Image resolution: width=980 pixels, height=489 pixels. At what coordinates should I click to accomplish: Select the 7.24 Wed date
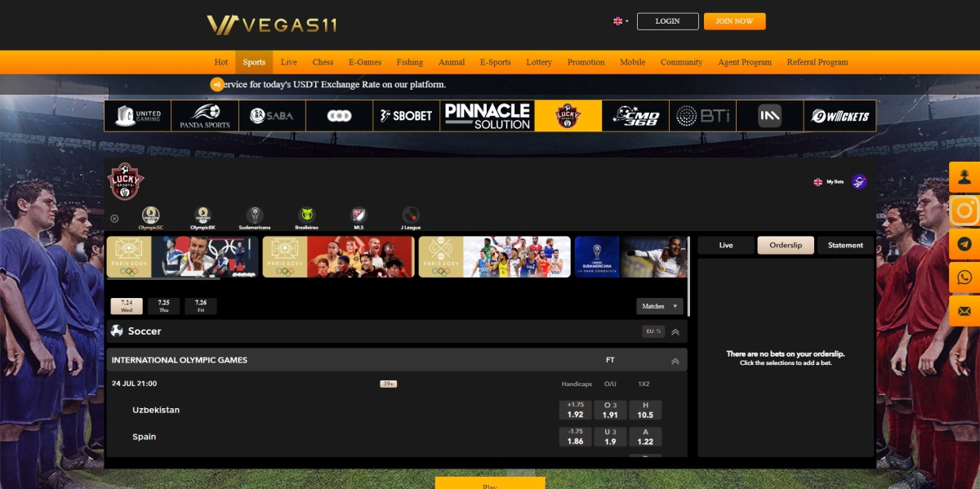tap(127, 306)
